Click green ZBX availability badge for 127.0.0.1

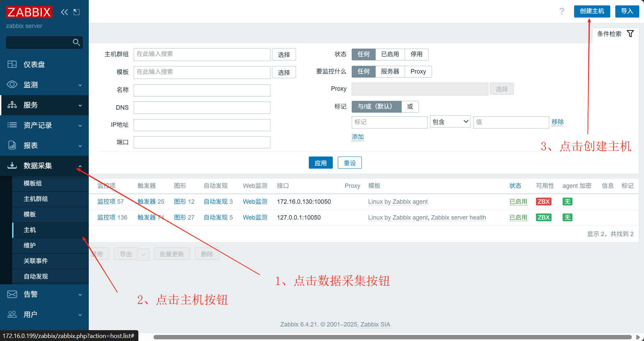[543, 217]
